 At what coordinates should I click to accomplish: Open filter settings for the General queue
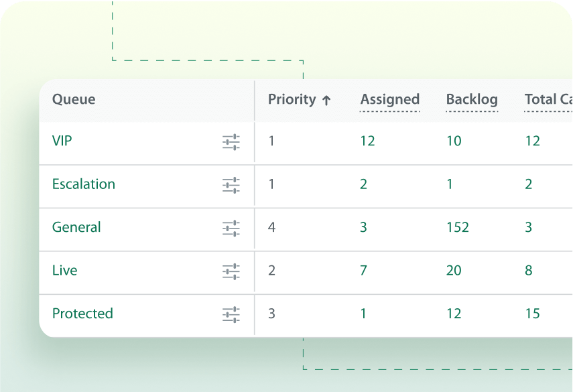231,228
